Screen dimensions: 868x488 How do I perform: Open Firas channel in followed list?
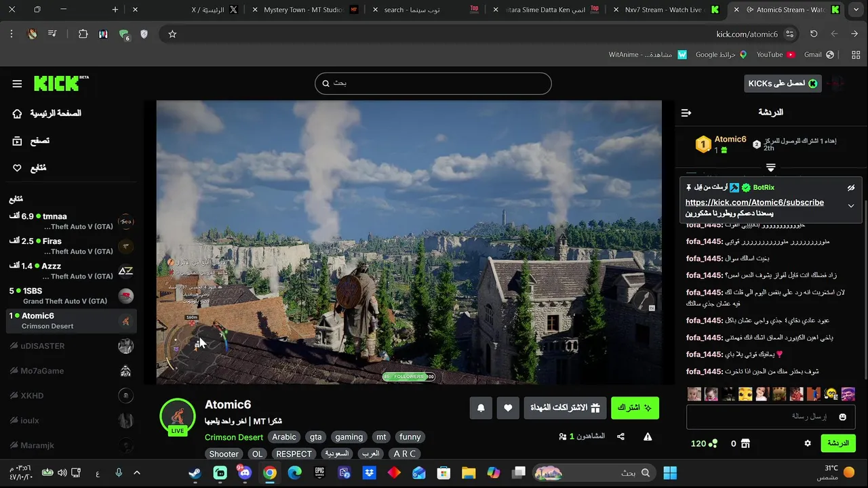[x=71, y=246]
